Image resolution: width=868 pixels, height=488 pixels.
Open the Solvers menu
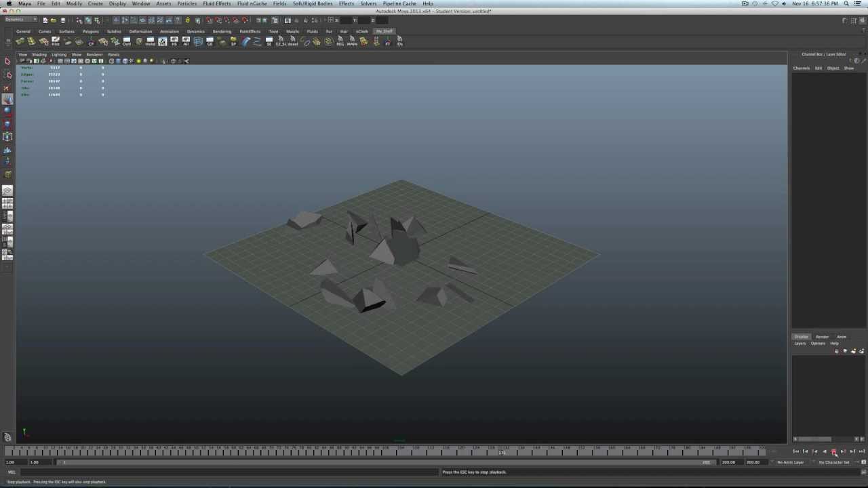point(368,3)
